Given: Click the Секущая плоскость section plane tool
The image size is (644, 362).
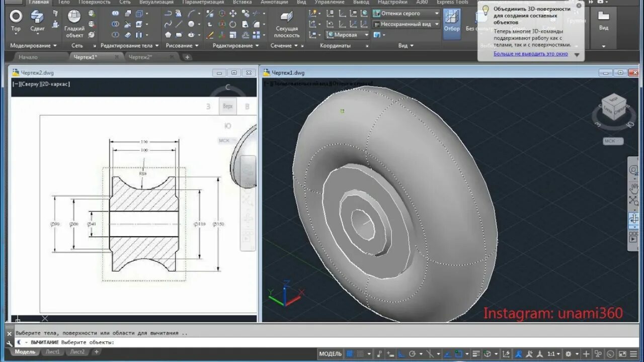Looking at the screenshot, I should 287,25.
